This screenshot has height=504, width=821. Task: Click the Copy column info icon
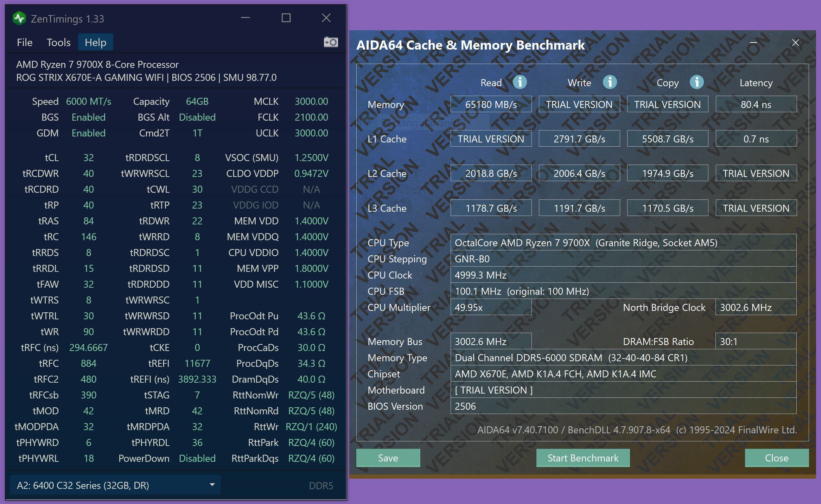click(x=696, y=82)
